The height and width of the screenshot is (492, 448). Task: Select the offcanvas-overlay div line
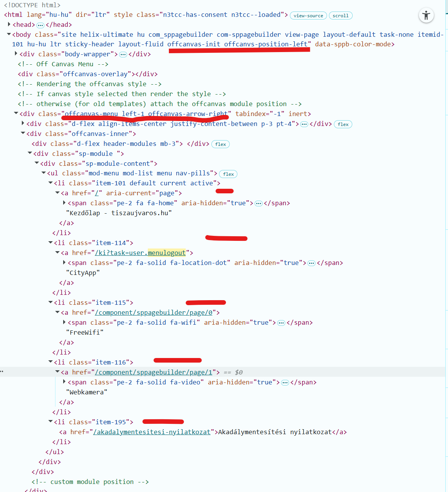88,74
